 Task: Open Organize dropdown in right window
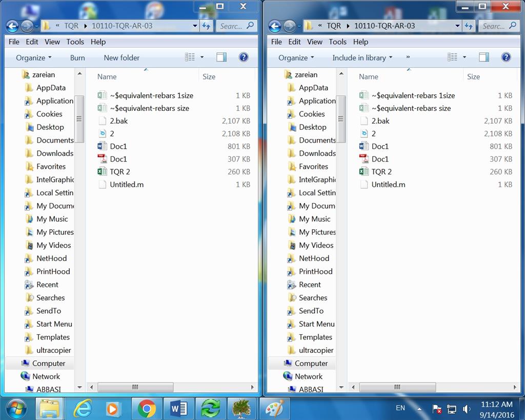296,57
